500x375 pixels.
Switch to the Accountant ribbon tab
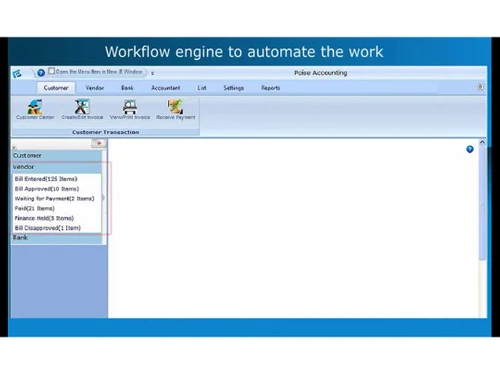[x=166, y=88]
